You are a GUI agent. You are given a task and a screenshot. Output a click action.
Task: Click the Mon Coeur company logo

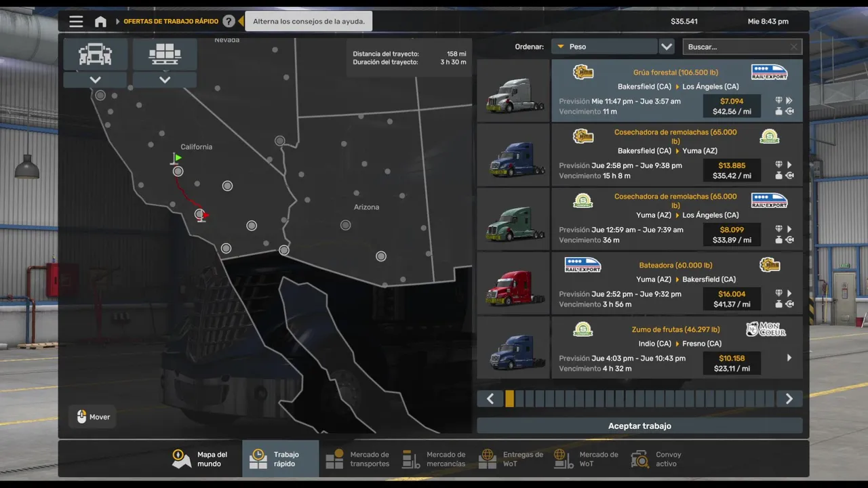766,330
